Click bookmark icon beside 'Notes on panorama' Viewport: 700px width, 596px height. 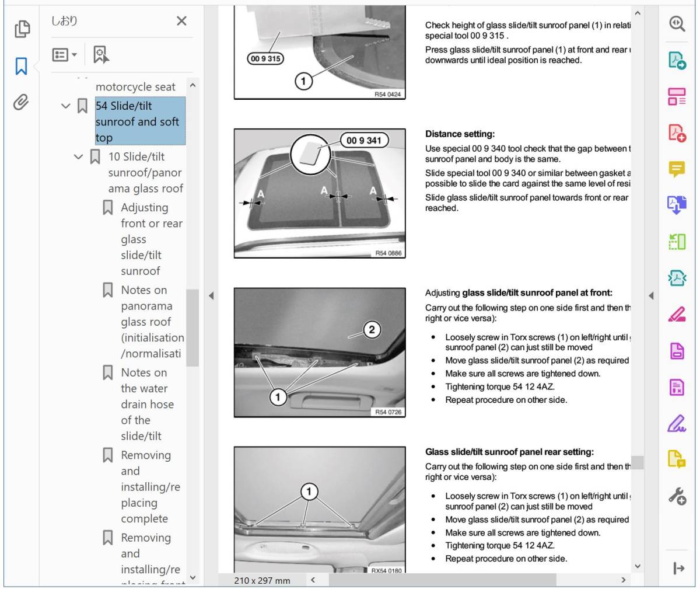[108, 290]
